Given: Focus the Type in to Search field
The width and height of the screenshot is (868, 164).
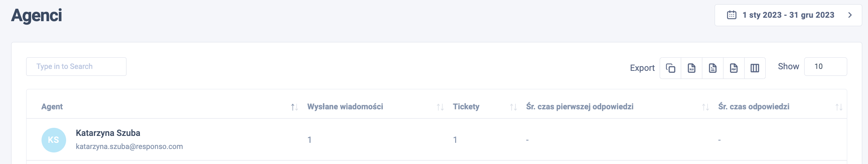Looking at the screenshot, I should click(76, 67).
